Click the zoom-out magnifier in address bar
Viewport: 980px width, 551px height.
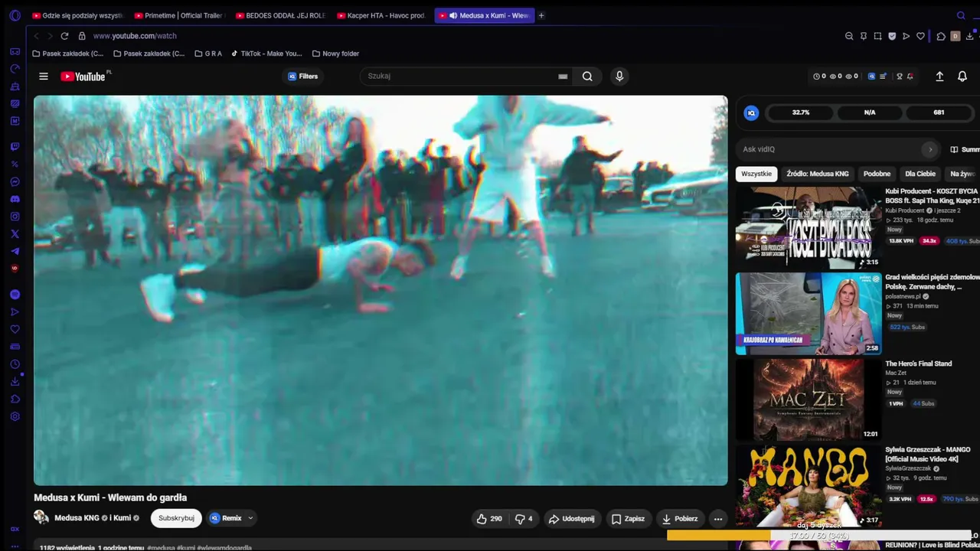849,36
